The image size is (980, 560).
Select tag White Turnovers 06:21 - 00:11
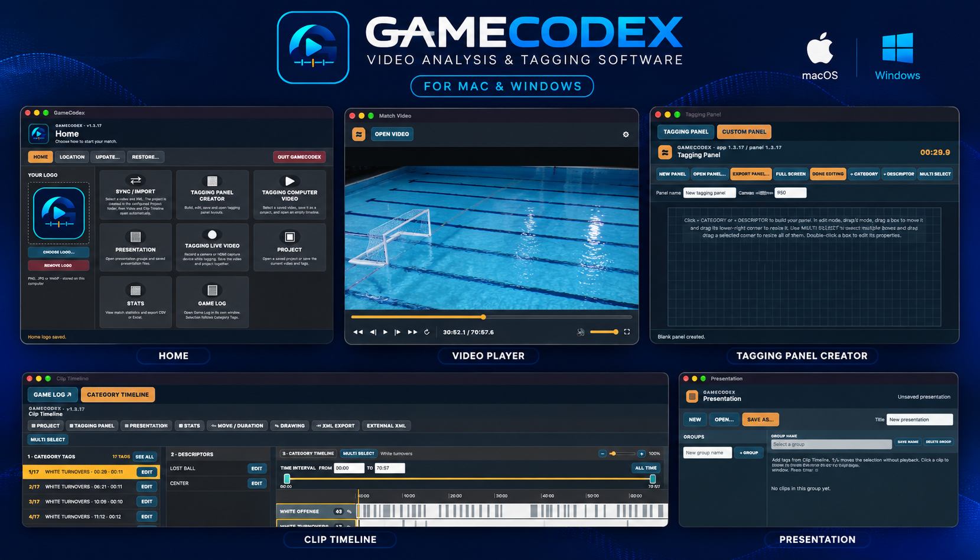[x=91, y=487]
